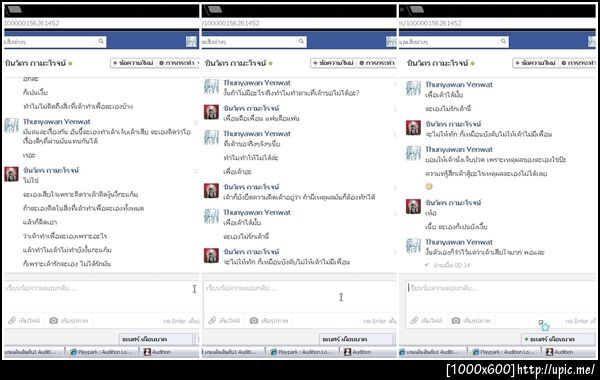Click the camera add-photo icon in left panel
This screenshot has width=600, height=380.
[54, 320]
